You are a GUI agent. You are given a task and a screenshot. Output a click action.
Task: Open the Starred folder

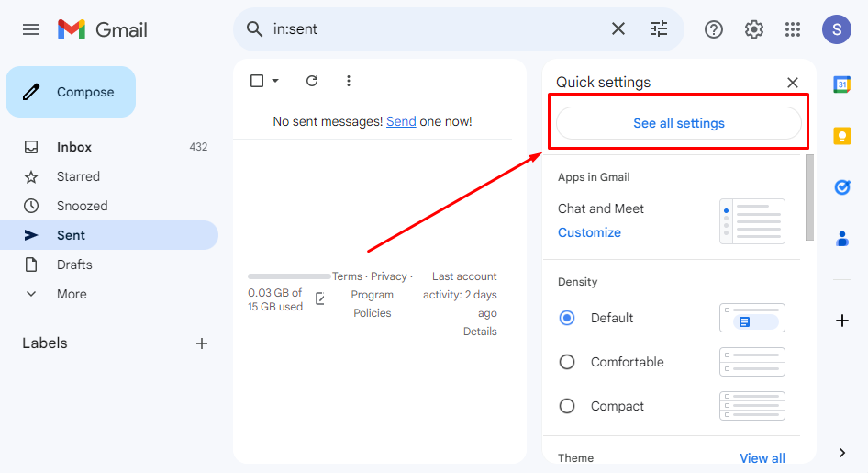(109, 176)
